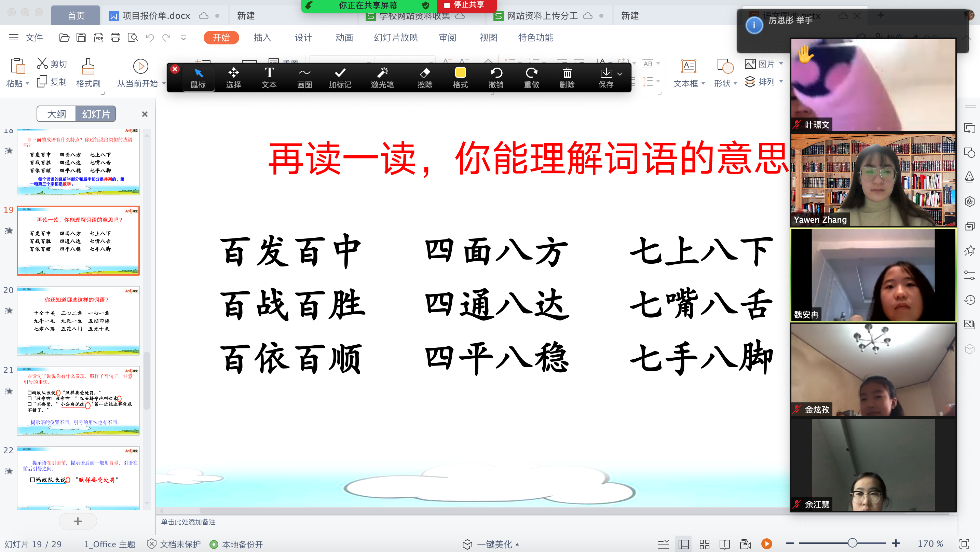Switch to reading view icon
Viewport: 980px width, 552px height.
[x=725, y=544]
